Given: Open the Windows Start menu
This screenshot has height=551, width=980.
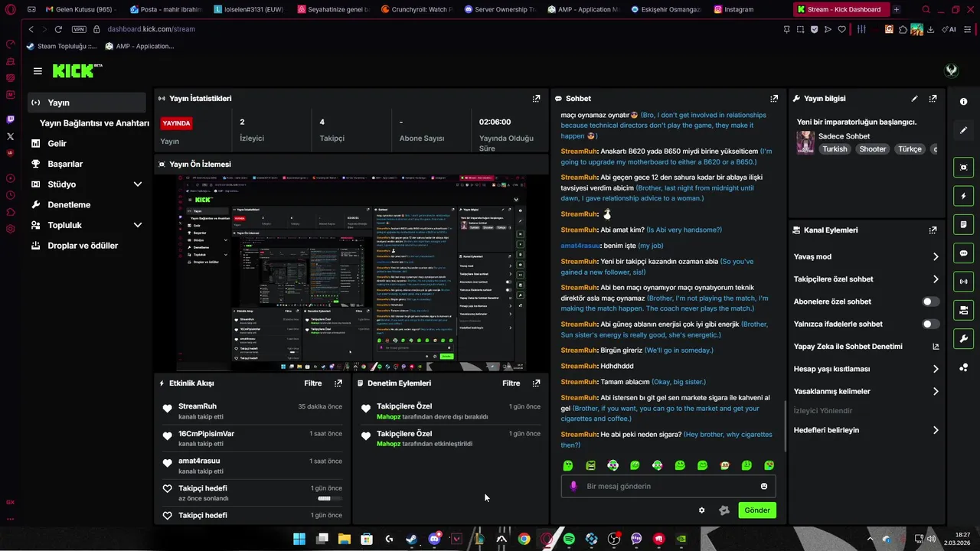Looking at the screenshot, I should pos(299,539).
